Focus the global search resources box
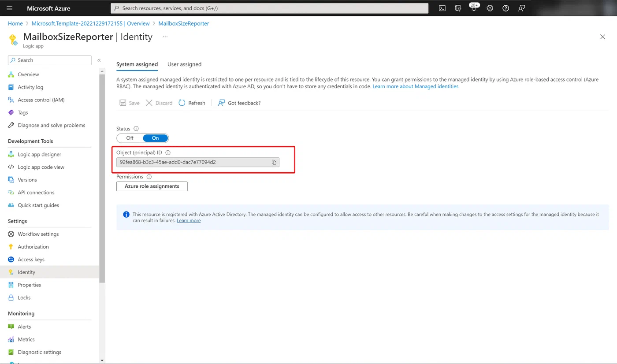This screenshot has height=364, width=617. (269, 8)
